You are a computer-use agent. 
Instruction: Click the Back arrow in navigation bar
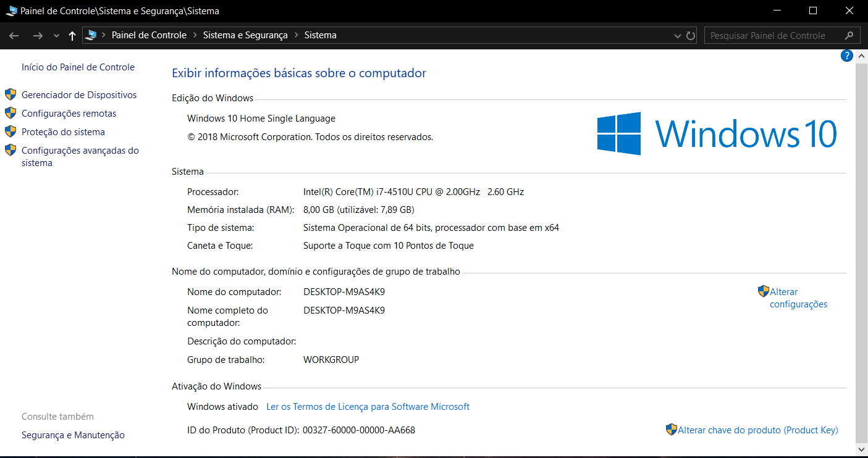[x=14, y=36]
